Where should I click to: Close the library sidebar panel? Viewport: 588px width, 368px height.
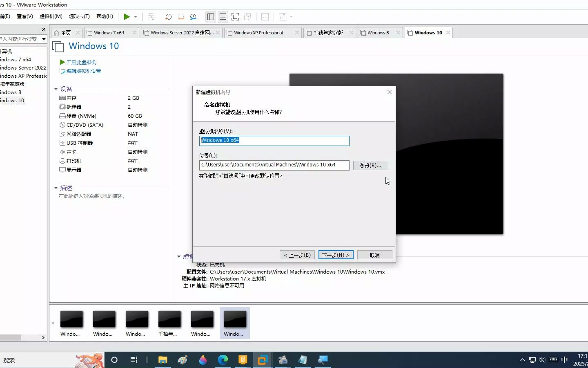click(44, 29)
